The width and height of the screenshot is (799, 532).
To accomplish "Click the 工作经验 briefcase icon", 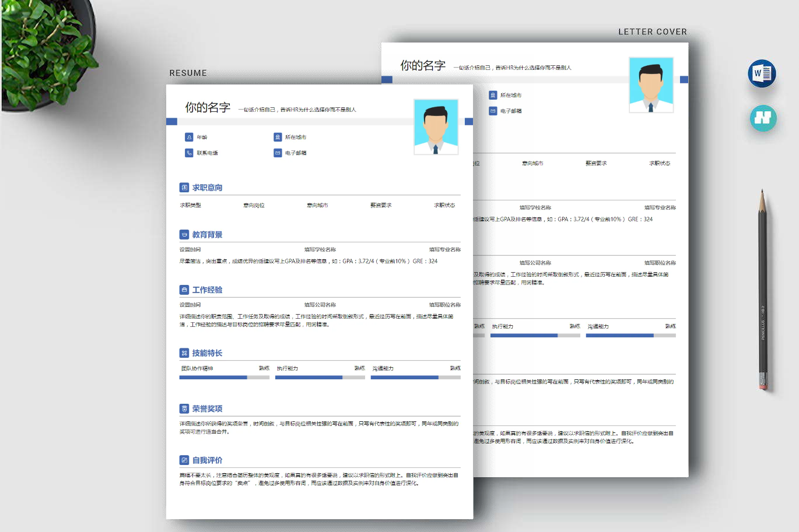I will (x=184, y=290).
